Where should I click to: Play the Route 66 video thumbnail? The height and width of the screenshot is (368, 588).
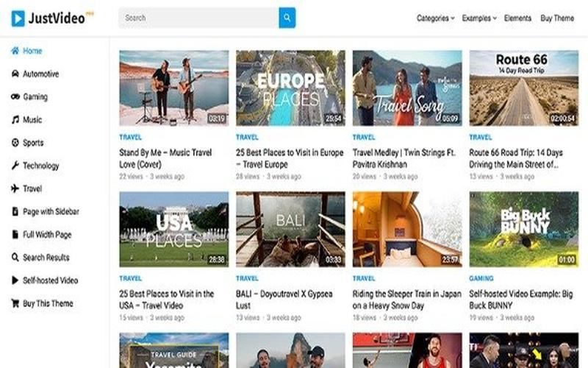click(524, 88)
